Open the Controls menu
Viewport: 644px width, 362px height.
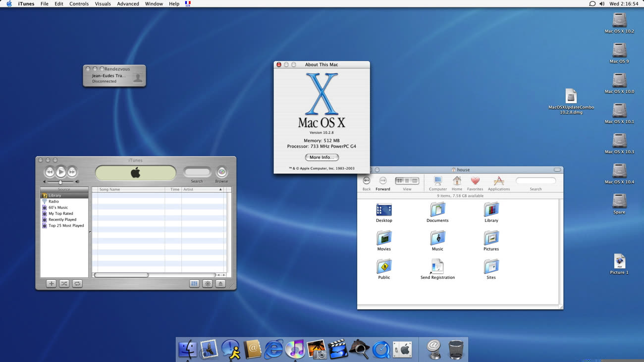click(79, 4)
